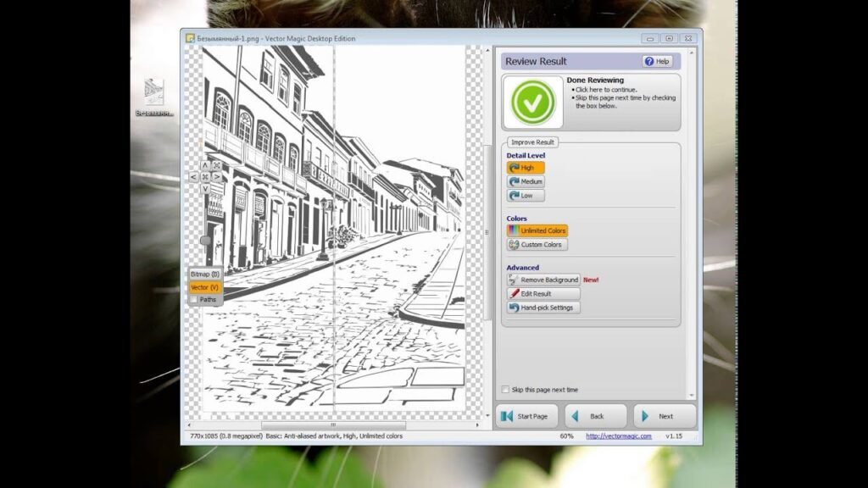Screen dimensions: 868x488
Task: Pan preview up with arrow button
Action: [205, 165]
